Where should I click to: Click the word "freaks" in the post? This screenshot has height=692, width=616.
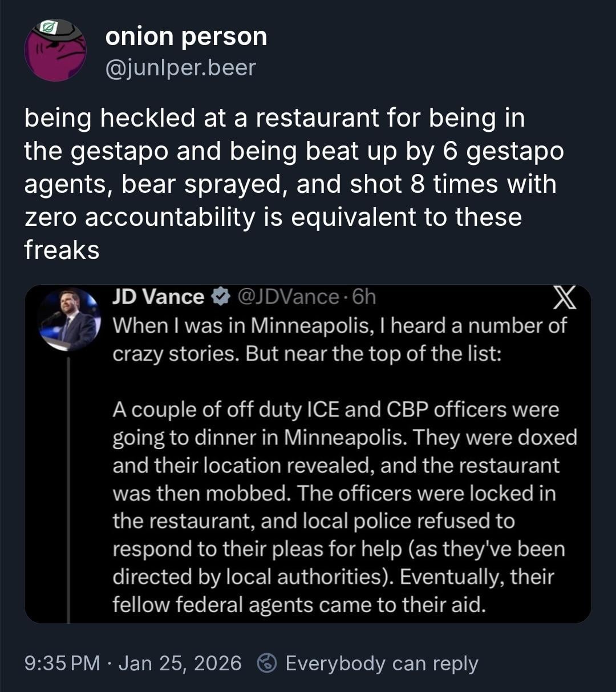62,250
